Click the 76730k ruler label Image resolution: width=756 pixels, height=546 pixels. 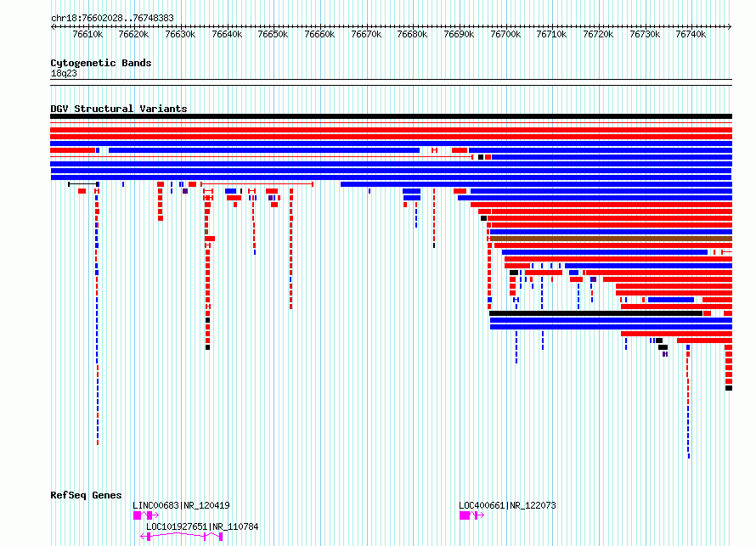645,34
